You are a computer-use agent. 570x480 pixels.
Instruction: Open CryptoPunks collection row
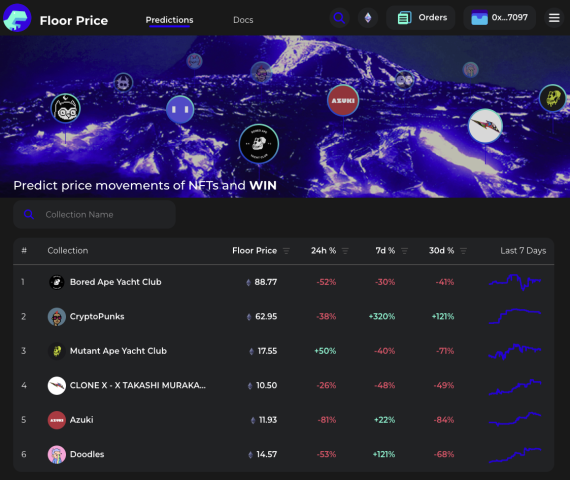coord(284,317)
